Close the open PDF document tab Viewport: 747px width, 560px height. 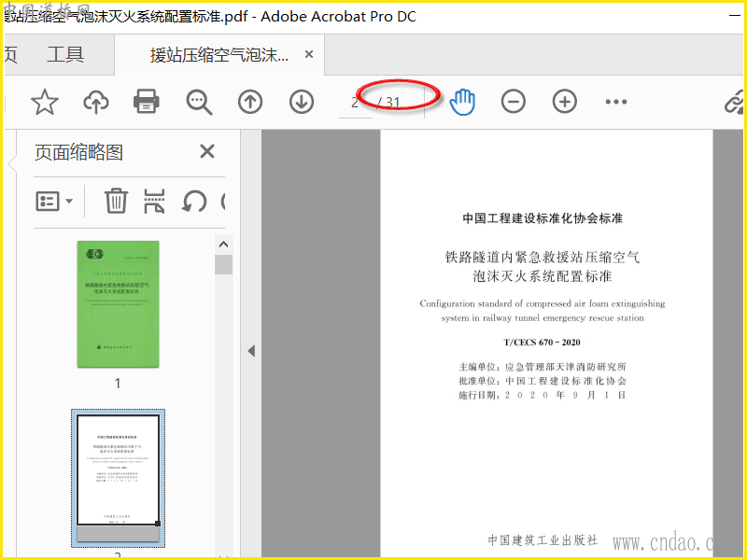(x=309, y=54)
